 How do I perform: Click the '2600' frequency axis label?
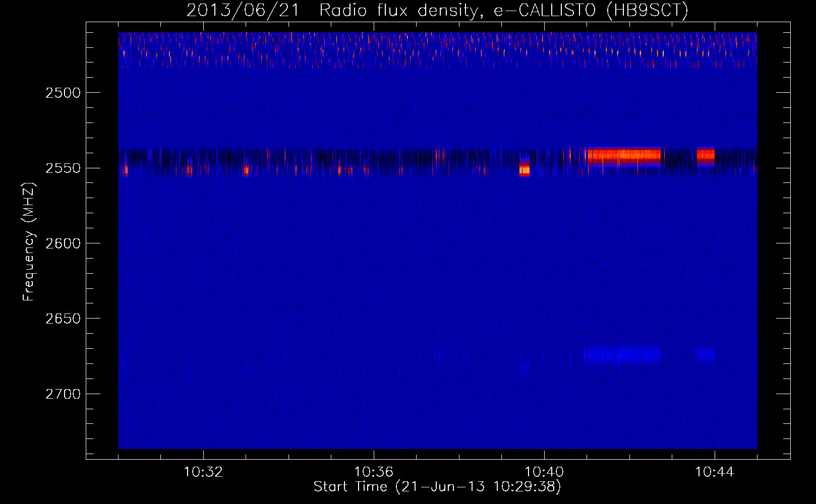[x=63, y=243]
